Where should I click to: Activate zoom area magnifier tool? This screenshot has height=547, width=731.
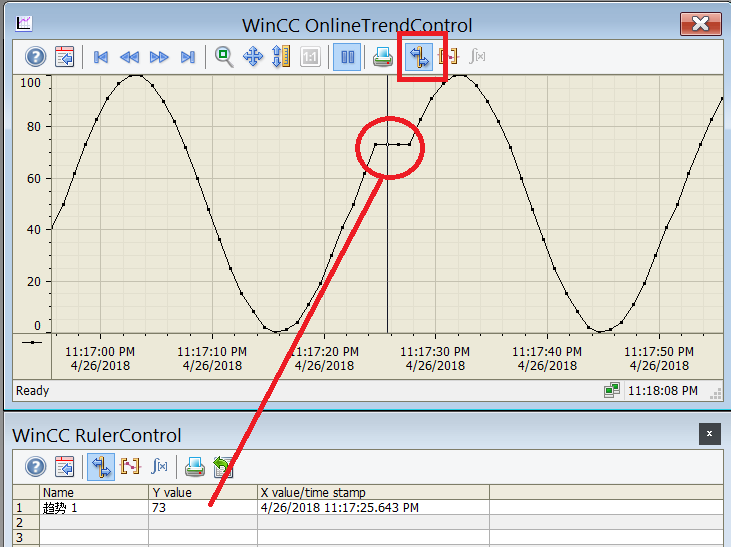coord(224,57)
